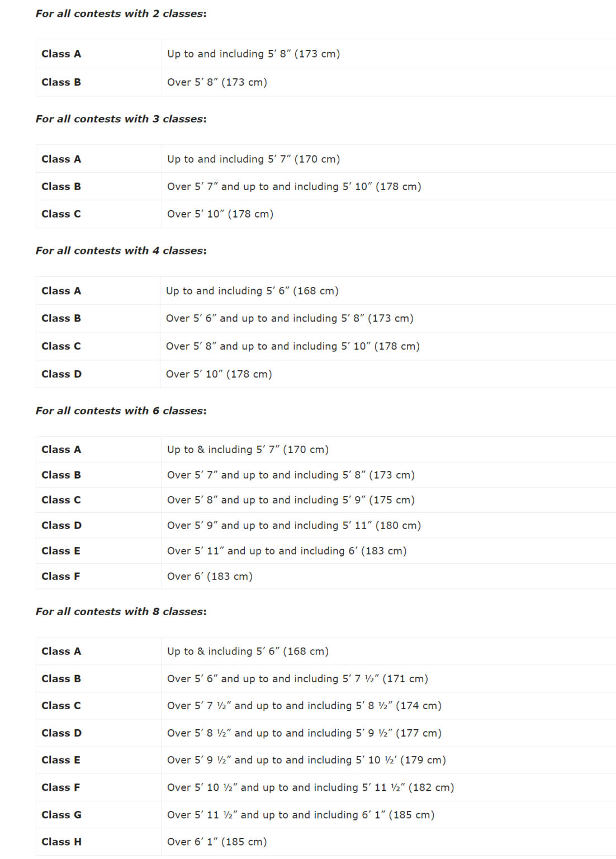
Task: Click the "Over 5' 10" (178 cm)" cell beside Class C
Action: 220,214
